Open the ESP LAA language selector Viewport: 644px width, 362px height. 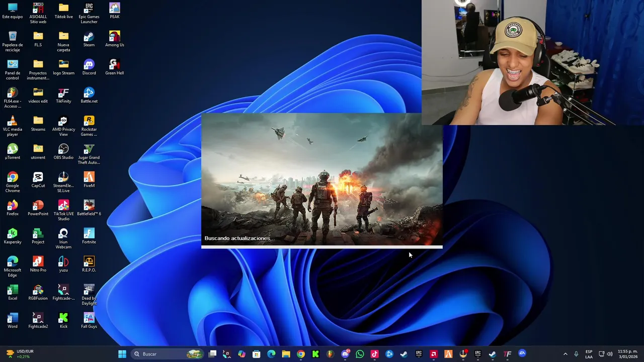click(589, 354)
